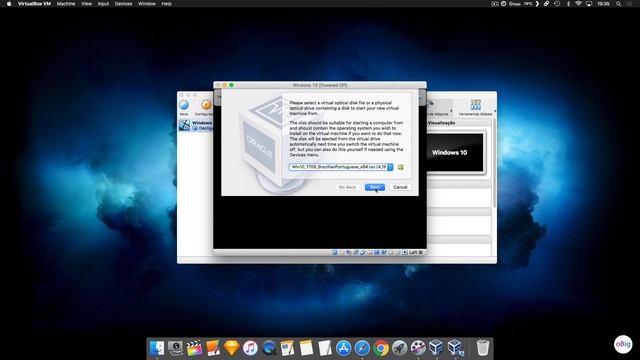This screenshot has height=360, width=640.
Task: Click the hard disk activity status bar icon
Action: click(335, 253)
